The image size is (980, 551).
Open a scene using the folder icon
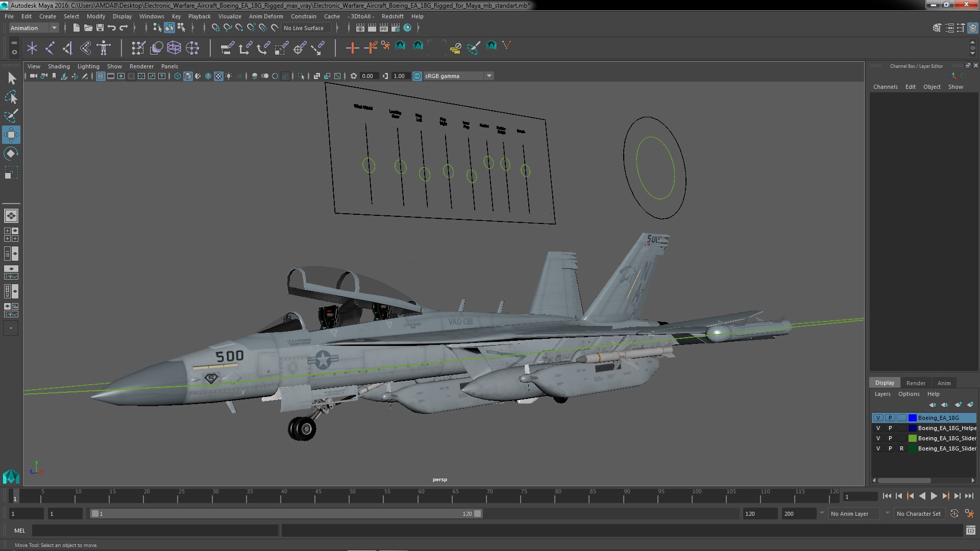[x=88, y=28]
